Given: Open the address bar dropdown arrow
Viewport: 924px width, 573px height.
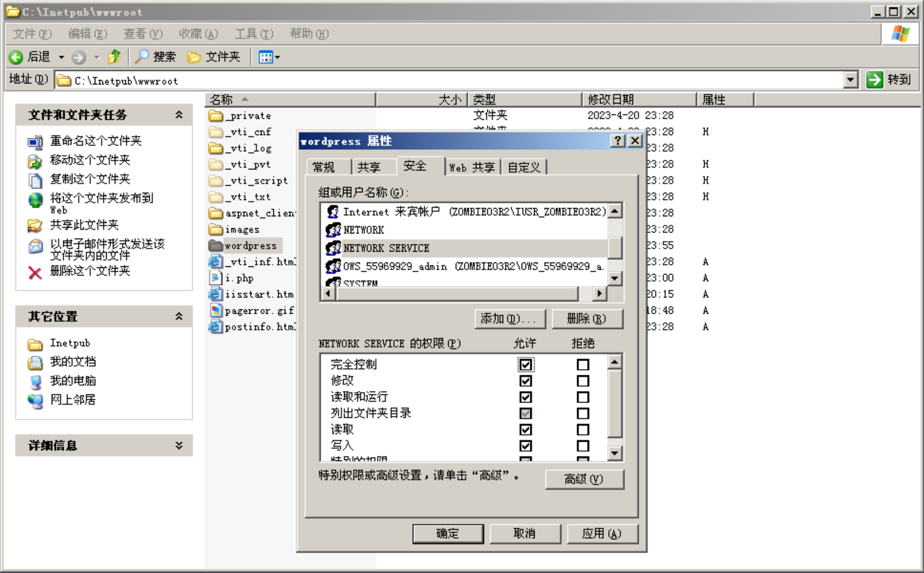Looking at the screenshot, I should click(851, 80).
